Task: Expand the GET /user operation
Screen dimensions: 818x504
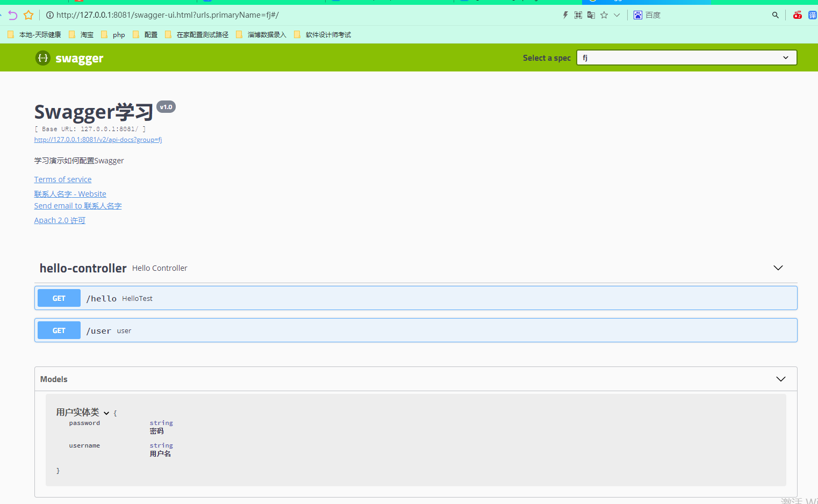Action: pos(416,330)
